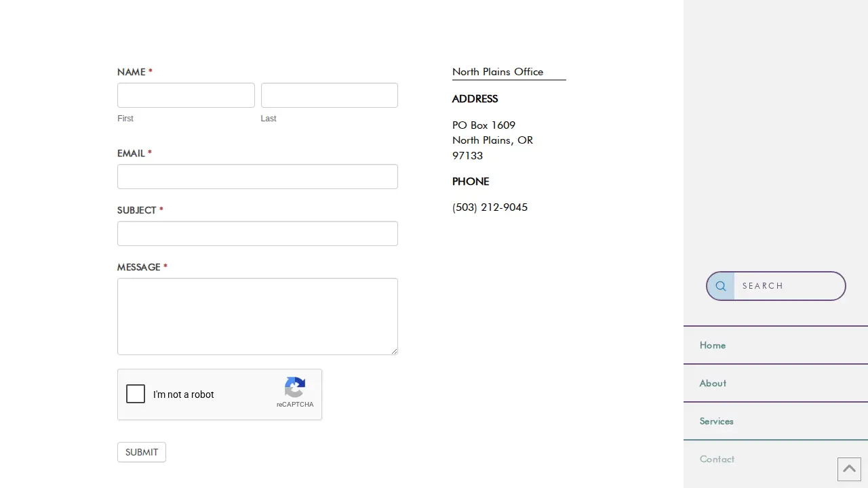Image resolution: width=868 pixels, height=488 pixels.
Task: Click the ADDRESS heading
Action: pyautogui.click(x=475, y=99)
